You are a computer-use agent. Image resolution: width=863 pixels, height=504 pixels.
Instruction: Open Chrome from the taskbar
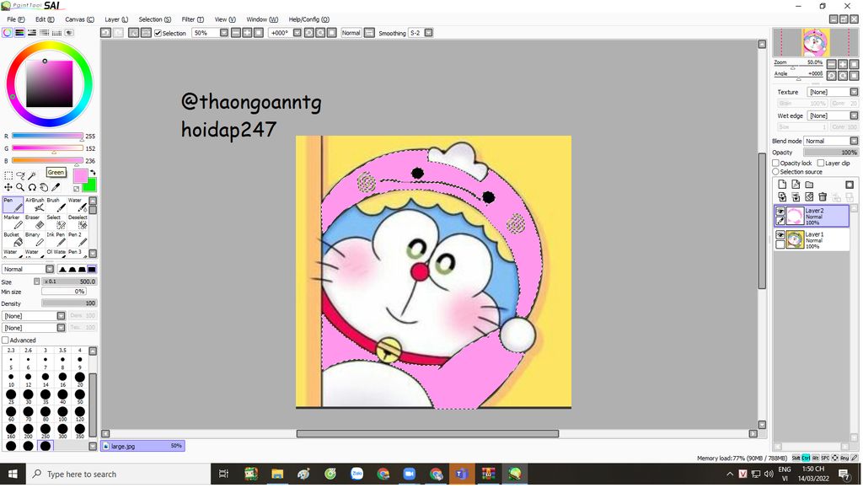[x=383, y=475]
